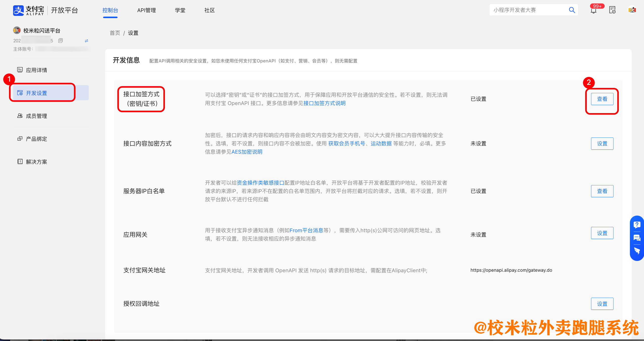
Task: Click the Alipay logo icon
Action: pyautogui.click(x=19, y=10)
